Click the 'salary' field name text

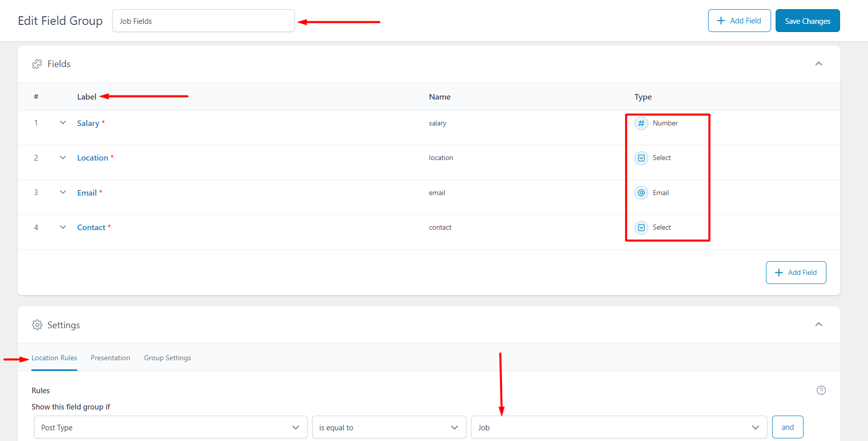tap(438, 123)
